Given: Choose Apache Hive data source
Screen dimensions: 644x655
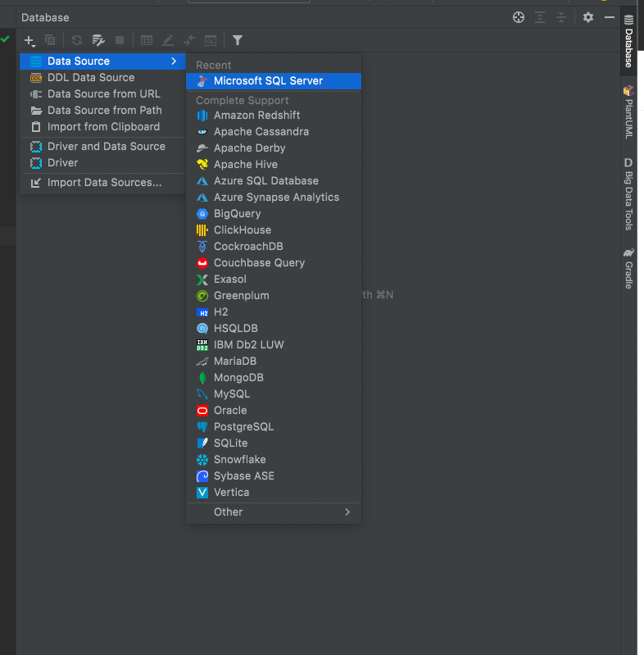Looking at the screenshot, I should [274, 164].
